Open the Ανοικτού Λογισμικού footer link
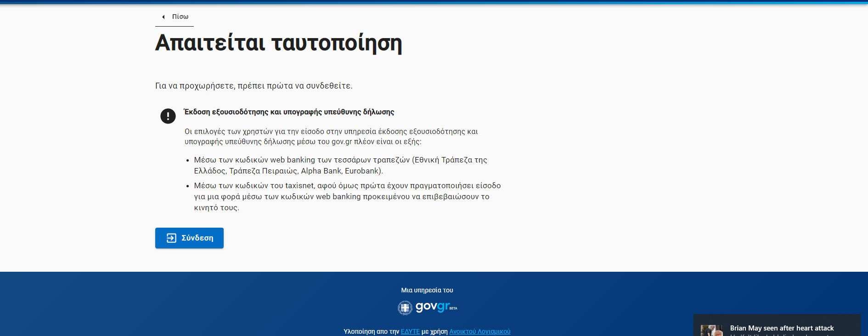This screenshot has width=868, height=336. (479, 331)
